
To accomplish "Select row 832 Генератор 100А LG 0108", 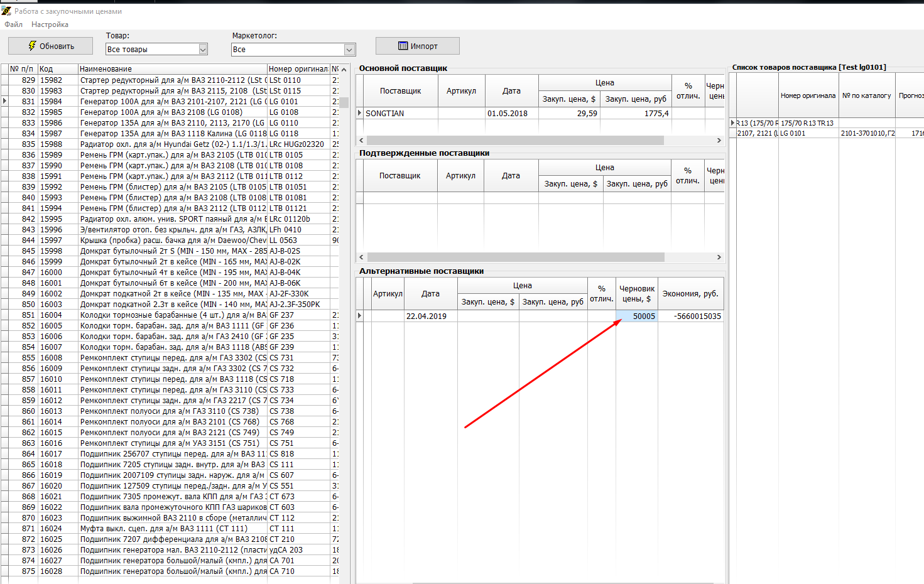I will pyautogui.click(x=170, y=112).
